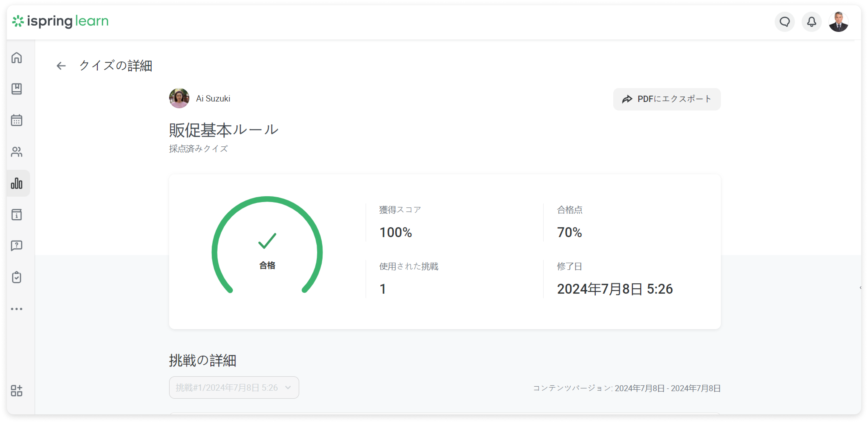Open the Calendar icon in sidebar
The image size is (868, 423).
click(17, 120)
